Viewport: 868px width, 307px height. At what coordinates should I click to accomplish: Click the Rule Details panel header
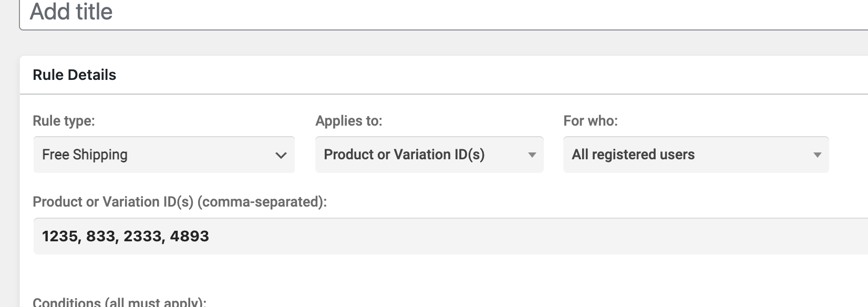[443, 75]
